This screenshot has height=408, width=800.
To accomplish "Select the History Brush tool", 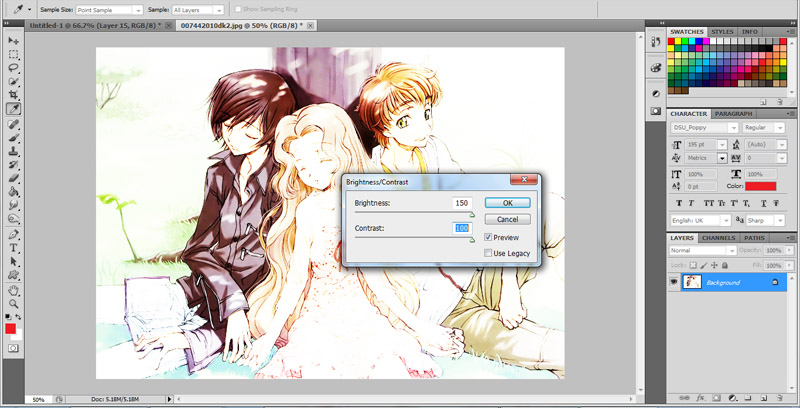I will pyautogui.click(x=13, y=165).
